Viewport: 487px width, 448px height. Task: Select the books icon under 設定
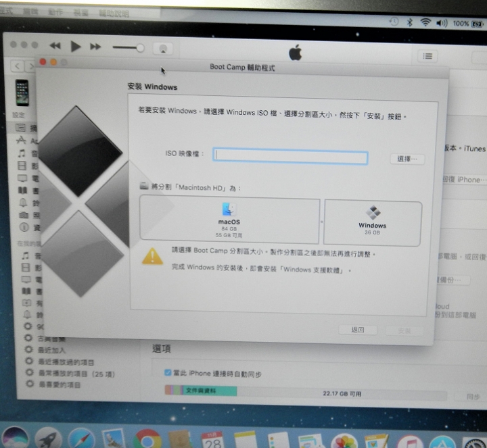22,190
